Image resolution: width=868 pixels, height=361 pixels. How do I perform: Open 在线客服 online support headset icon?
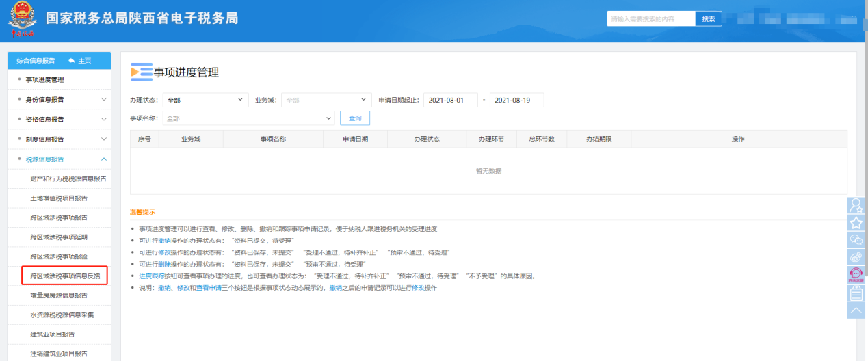coord(856,275)
